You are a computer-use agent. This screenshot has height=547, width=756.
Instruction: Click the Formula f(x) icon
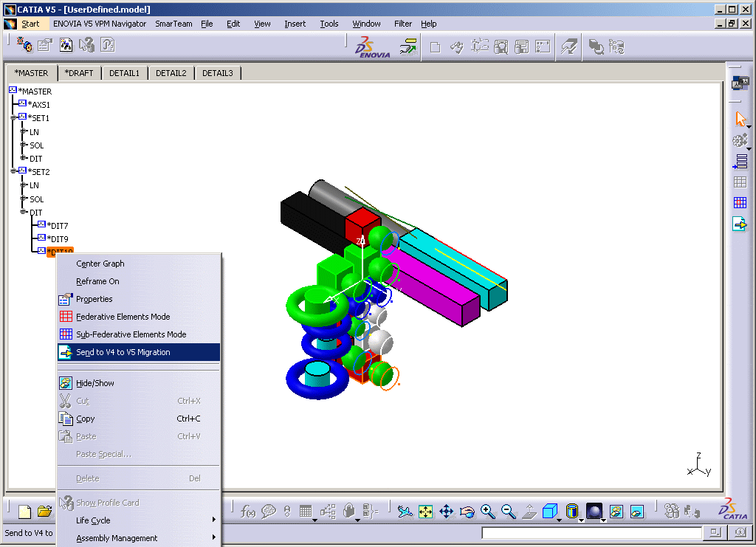(x=248, y=511)
